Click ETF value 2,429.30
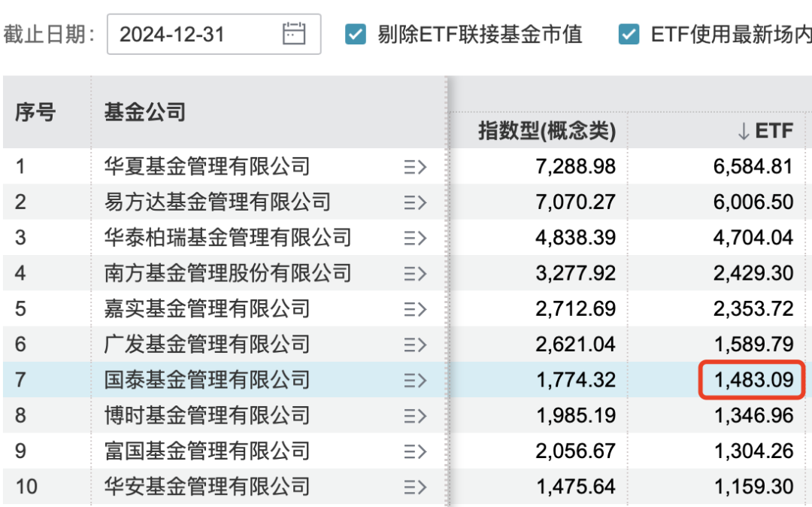 [753, 273]
